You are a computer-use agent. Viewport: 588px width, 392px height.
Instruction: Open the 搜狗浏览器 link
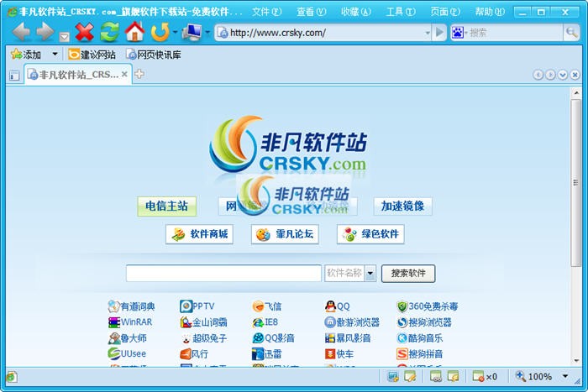tap(424, 322)
